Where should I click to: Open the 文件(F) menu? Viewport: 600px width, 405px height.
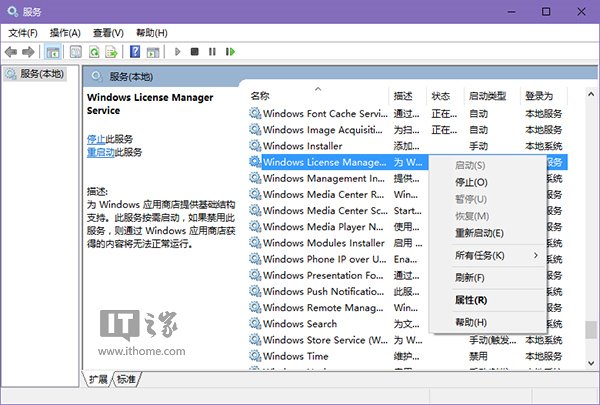tap(22, 32)
